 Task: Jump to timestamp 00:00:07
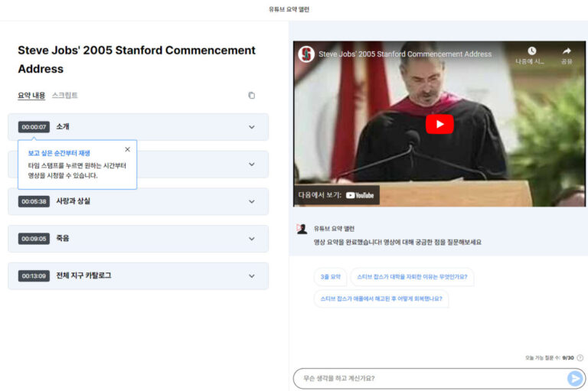click(x=34, y=127)
